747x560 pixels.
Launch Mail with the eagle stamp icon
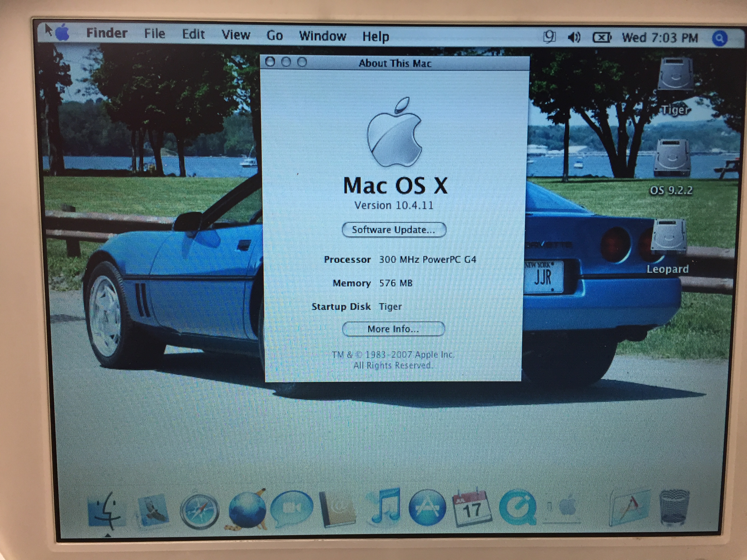[x=154, y=510]
